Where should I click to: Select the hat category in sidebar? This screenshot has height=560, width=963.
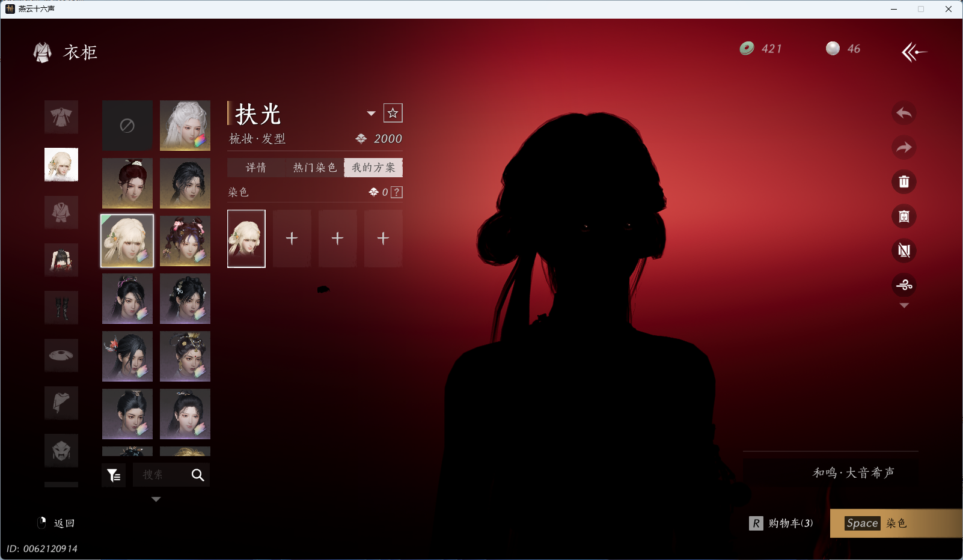click(61, 355)
